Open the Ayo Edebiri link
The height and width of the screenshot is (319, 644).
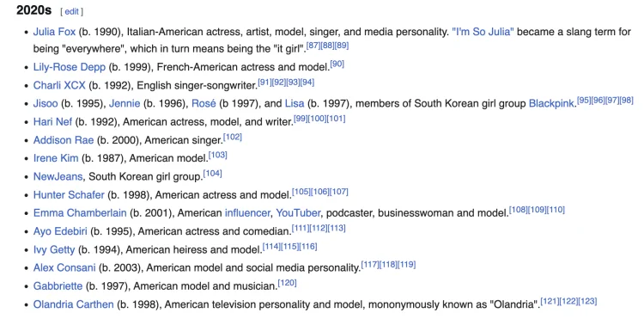tap(60, 231)
